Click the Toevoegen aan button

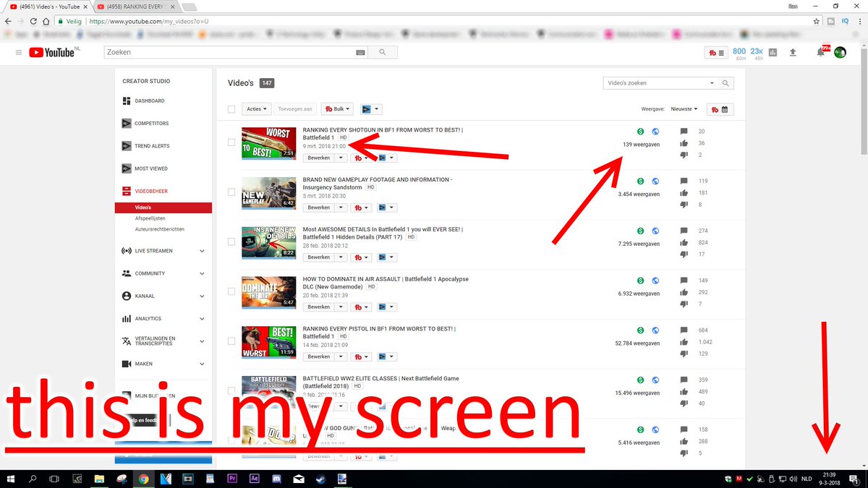295,109
